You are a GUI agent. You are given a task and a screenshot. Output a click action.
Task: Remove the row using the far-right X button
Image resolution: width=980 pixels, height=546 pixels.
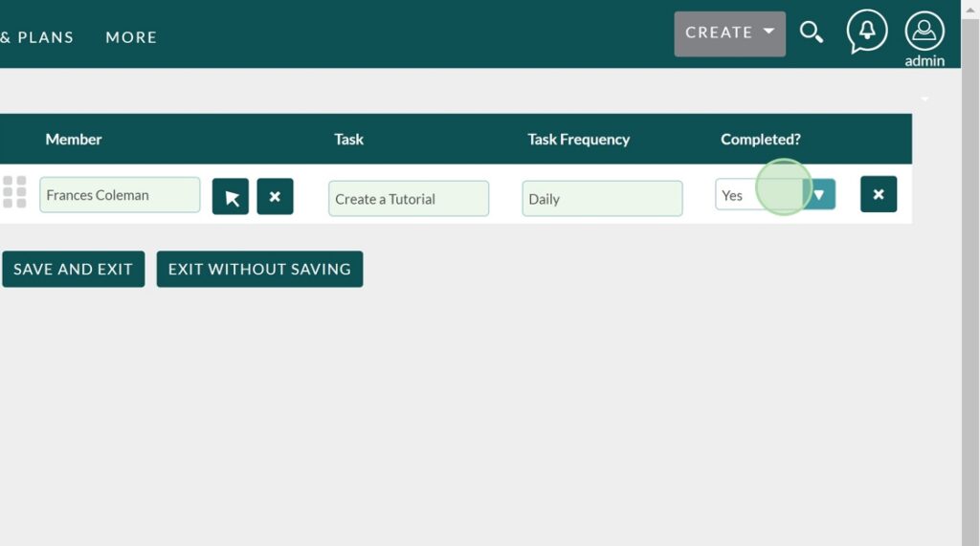[878, 194]
